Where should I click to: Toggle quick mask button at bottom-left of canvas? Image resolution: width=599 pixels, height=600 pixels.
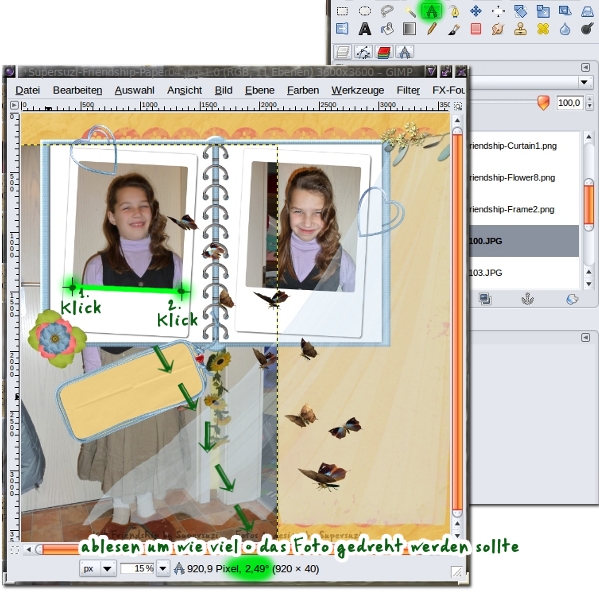(x=15, y=550)
